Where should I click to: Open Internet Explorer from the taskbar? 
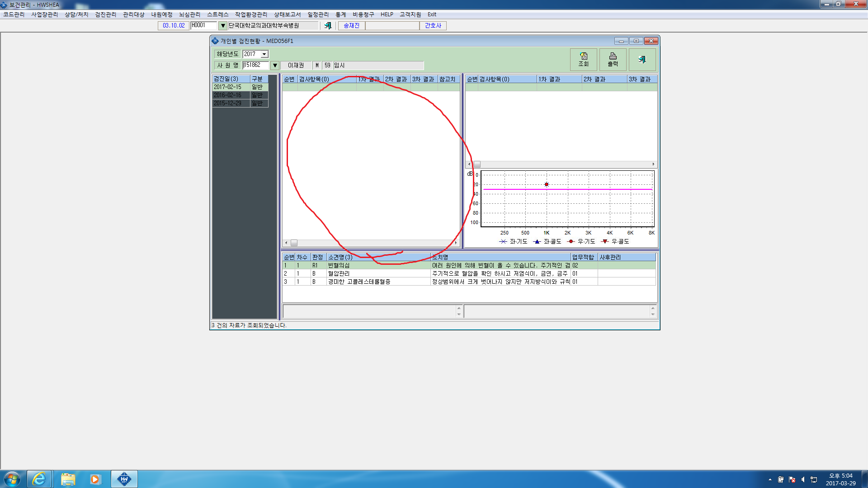click(x=39, y=479)
